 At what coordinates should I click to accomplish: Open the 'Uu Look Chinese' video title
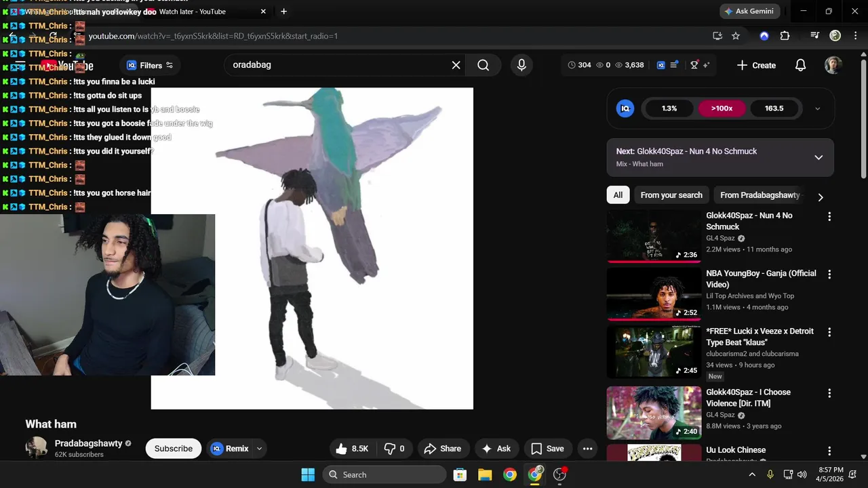coord(736,450)
